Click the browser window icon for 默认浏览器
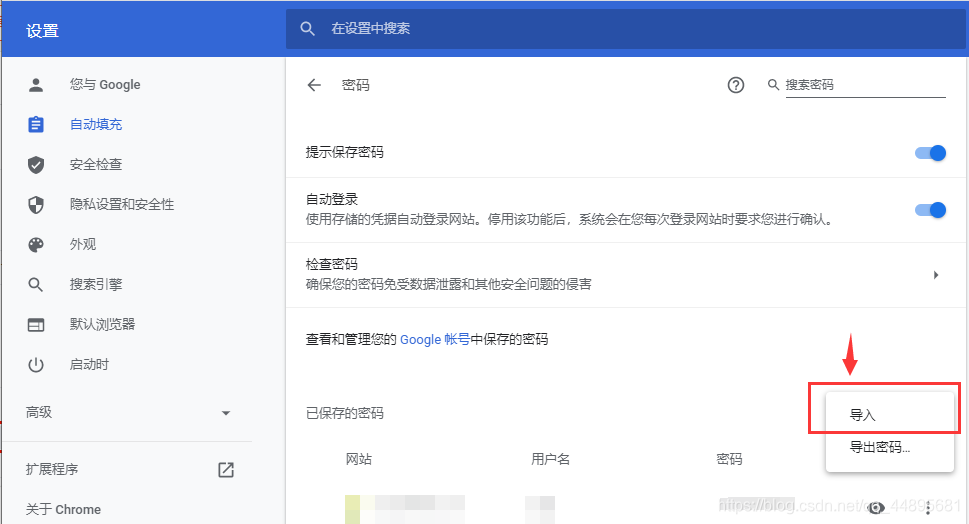The image size is (969, 524). pyautogui.click(x=36, y=324)
